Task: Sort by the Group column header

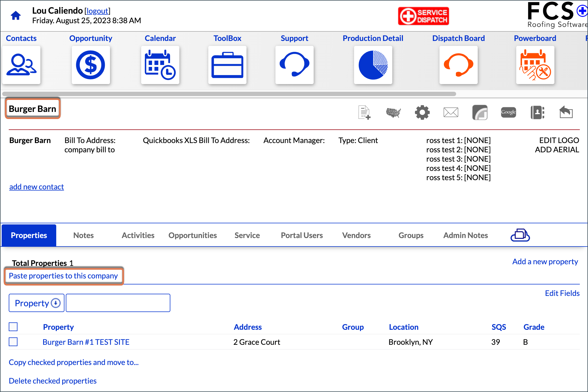Action: [353, 327]
